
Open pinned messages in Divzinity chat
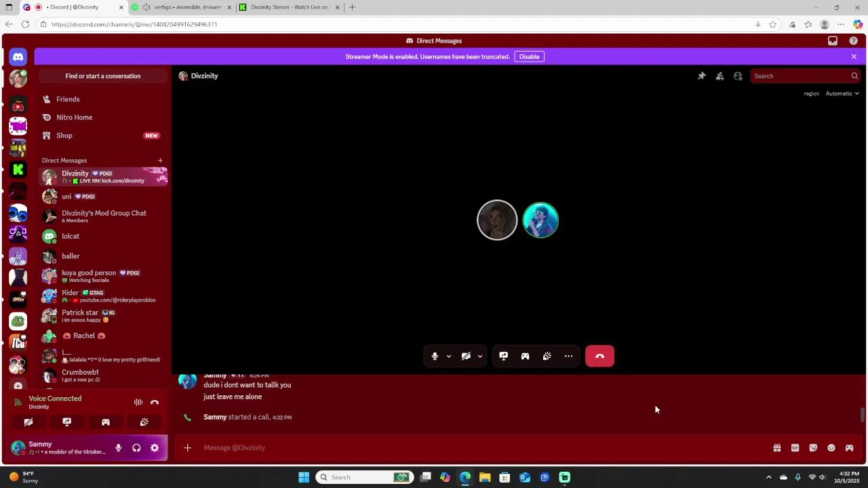(x=702, y=76)
